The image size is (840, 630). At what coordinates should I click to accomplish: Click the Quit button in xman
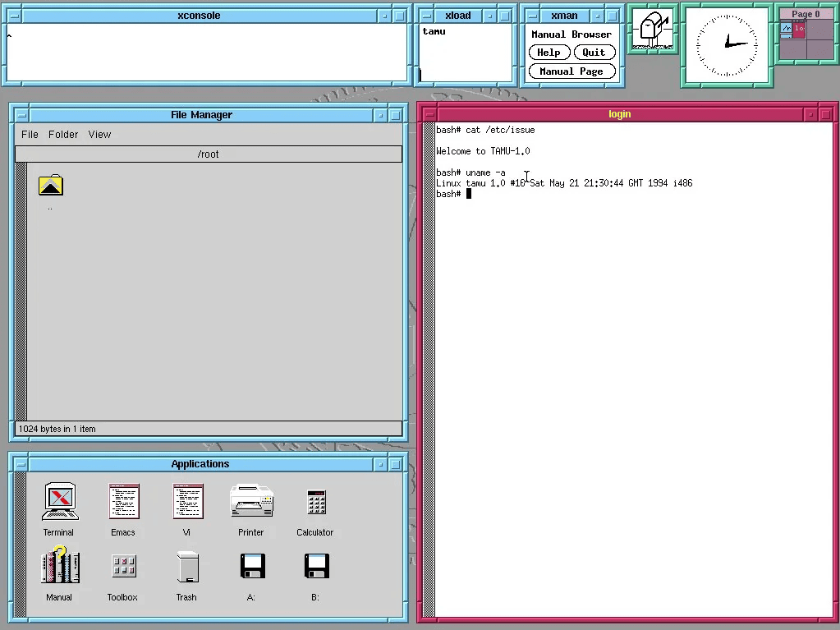point(594,53)
